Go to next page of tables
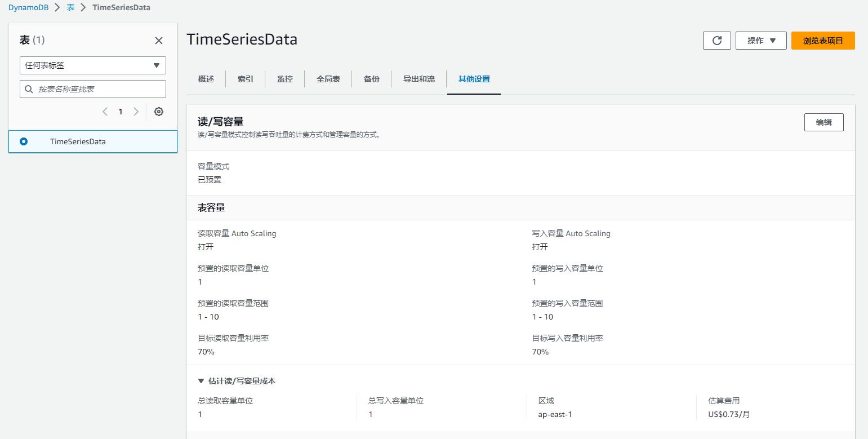868x439 pixels. [136, 112]
